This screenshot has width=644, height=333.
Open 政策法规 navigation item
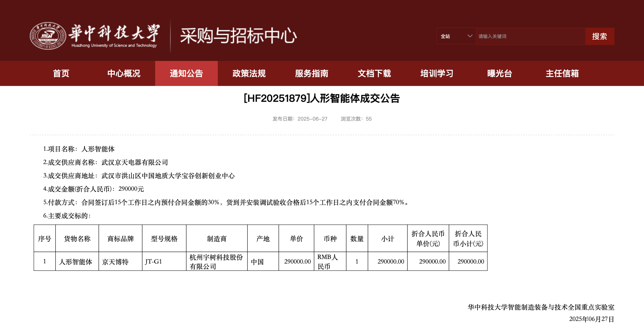point(249,73)
